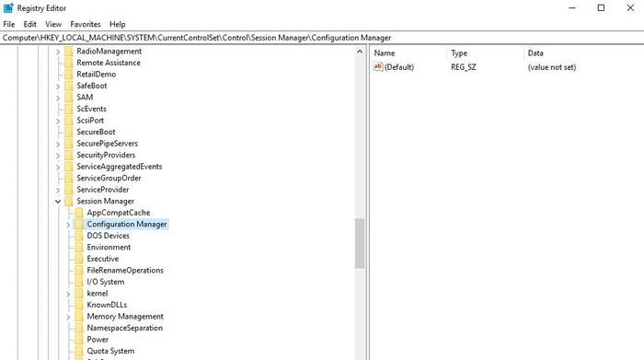Click the Session Manager folder icon
Screen dimensions: 644x360
pyautogui.click(x=69, y=201)
